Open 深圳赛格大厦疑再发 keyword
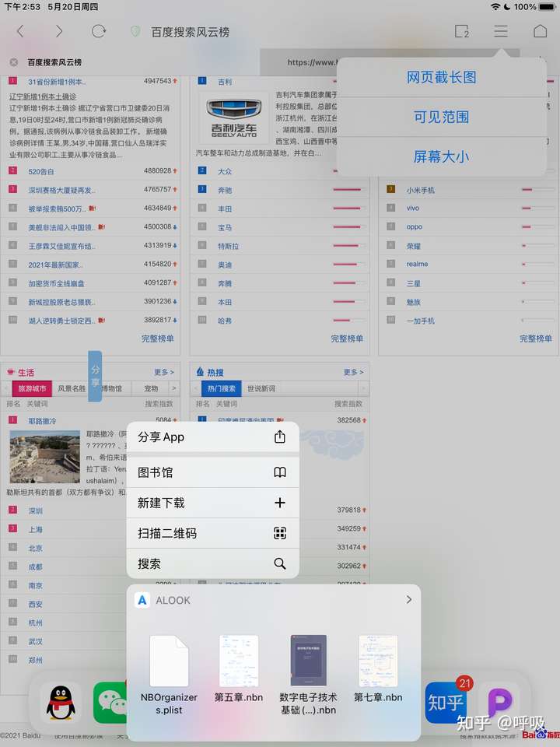 pos(61,190)
